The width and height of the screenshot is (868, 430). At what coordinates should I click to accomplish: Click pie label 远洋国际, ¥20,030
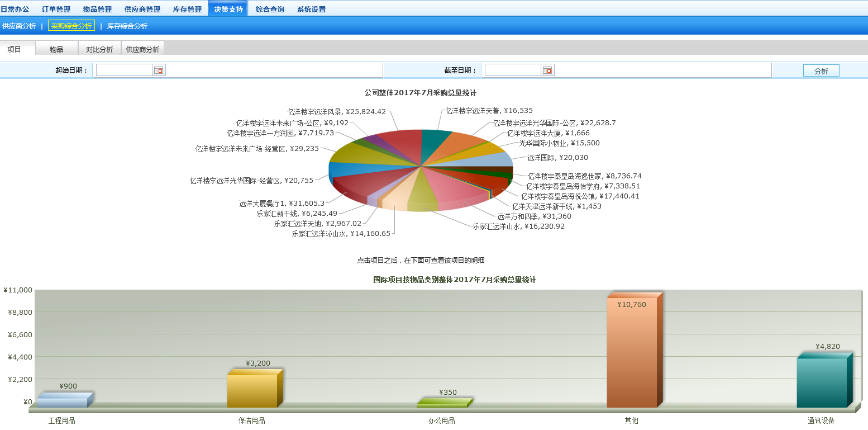pyautogui.click(x=558, y=158)
